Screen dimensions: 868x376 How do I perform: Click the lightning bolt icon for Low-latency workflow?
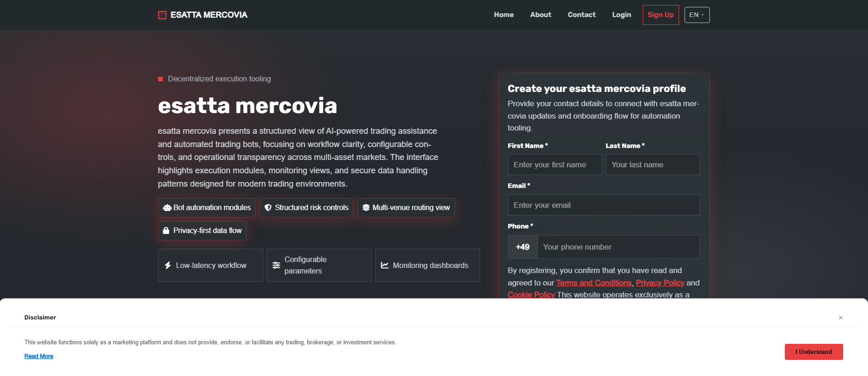pos(168,265)
